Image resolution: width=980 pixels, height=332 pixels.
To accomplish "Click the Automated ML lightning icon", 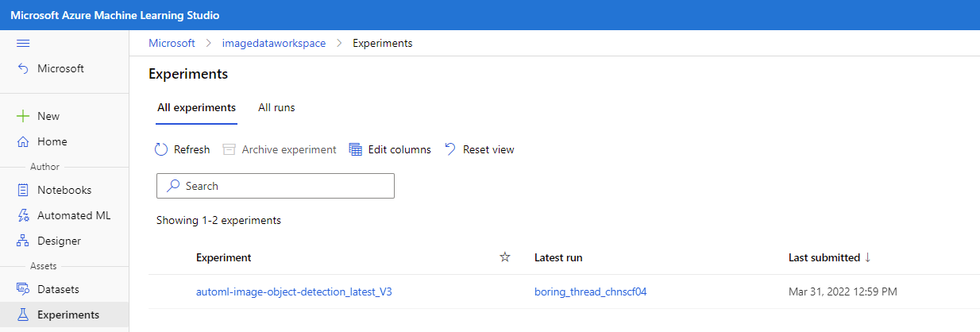I will coord(23,215).
